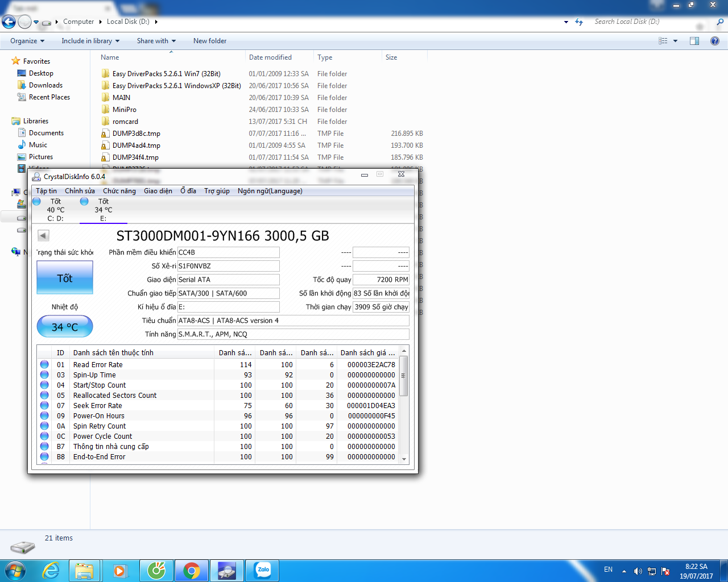
Task: Click Reallocated Sectors Count status circle
Action: pyautogui.click(x=44, y=395)
